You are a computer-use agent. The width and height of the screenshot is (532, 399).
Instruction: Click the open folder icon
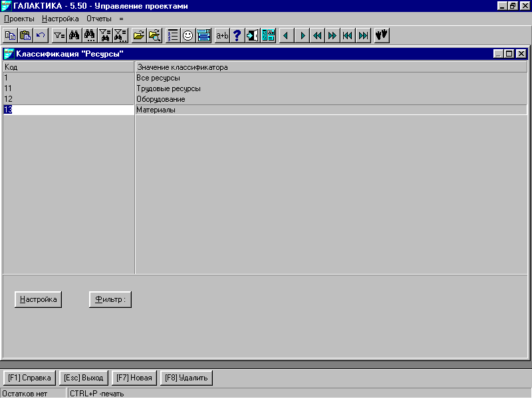coord(139,35)
